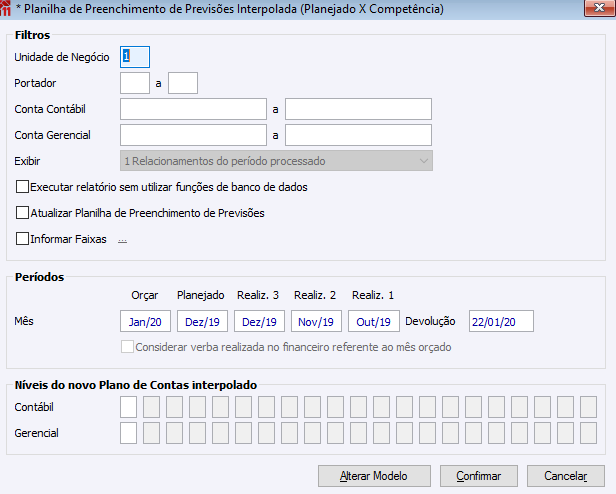Click the Conta Contábil start field

point(193,109)
